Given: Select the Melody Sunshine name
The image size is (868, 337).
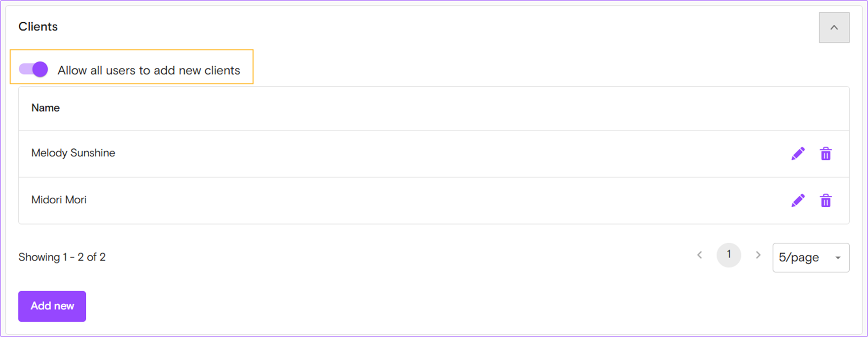Looking at the screenshot, I should [x=73, y=153].
